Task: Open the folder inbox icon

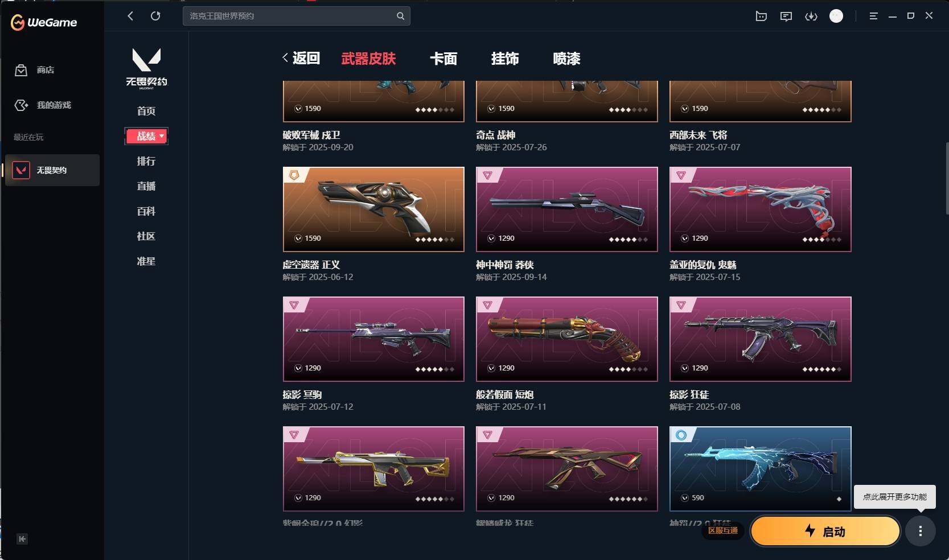Action: 761,17
